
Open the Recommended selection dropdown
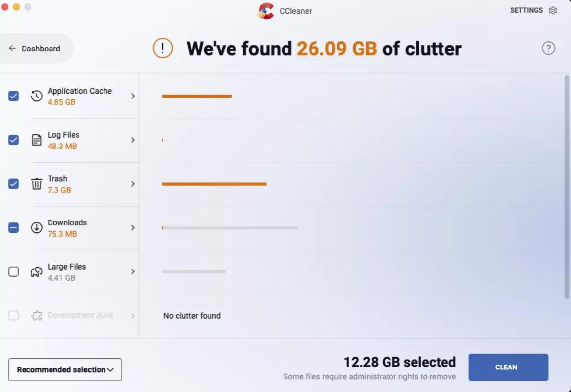65,369
